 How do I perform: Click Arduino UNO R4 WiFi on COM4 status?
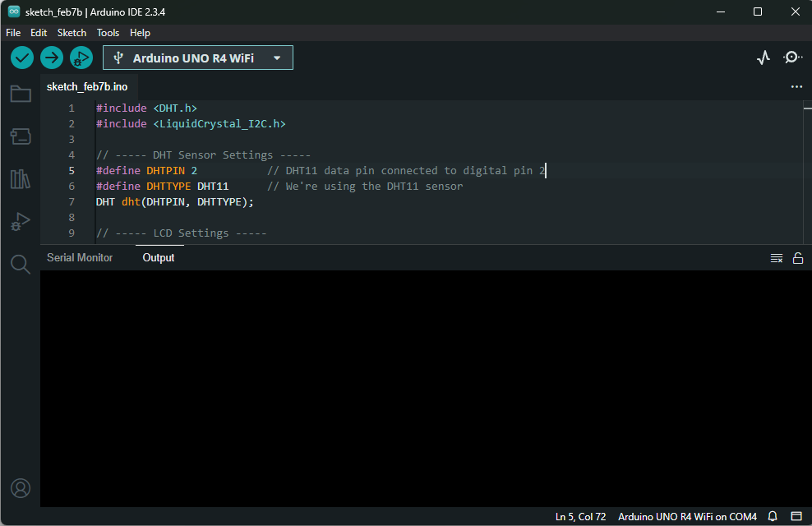point(687,517)
